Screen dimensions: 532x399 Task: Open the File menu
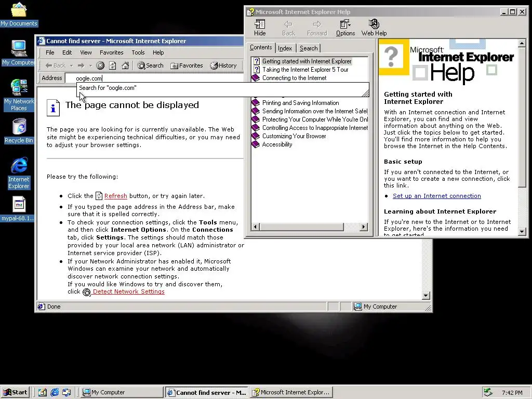pyautogui.click(x=50, y=52)
